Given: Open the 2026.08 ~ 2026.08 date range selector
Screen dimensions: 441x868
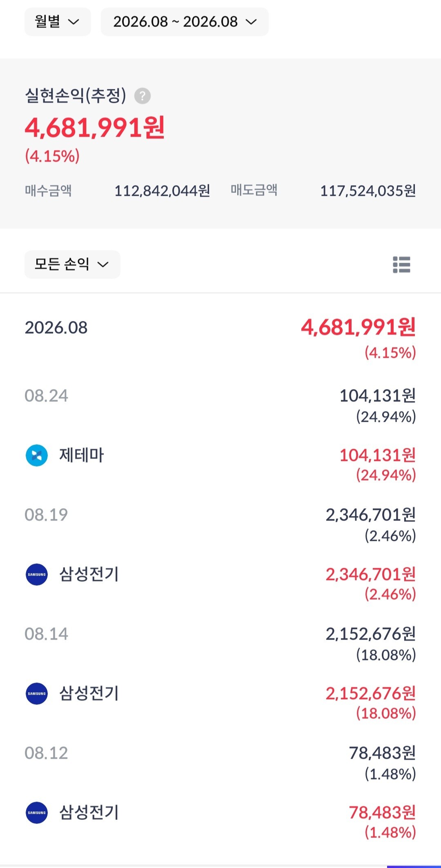Looking at the screenshot, I should (185, 22).
